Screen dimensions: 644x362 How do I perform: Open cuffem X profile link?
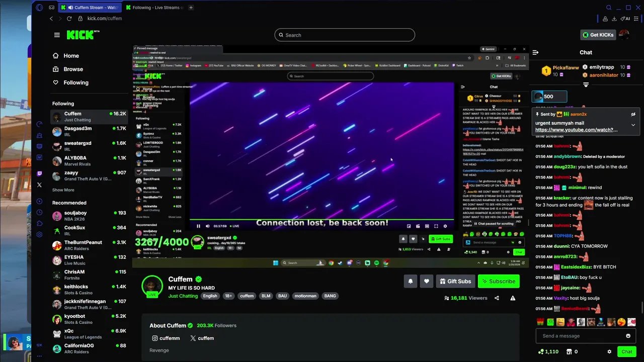pos(202,338)
